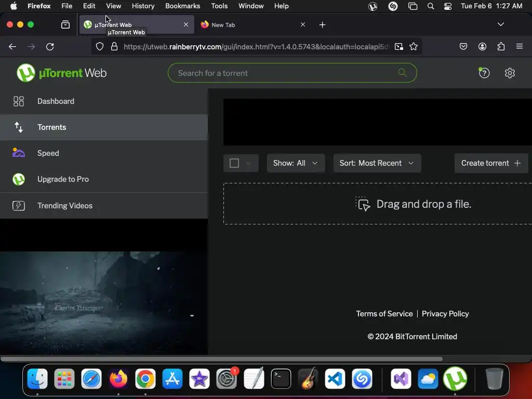Open the Firefox View tab icon
The image size is (532, 399).
point(65,24)
